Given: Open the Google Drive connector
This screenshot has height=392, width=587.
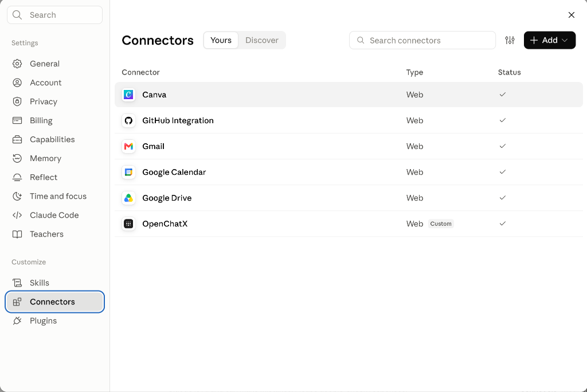Looking at the screenshot, I should tap(349, 198).
